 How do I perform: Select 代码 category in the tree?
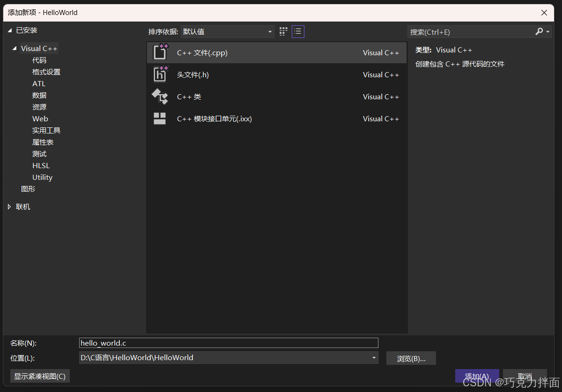click(39, 60)
